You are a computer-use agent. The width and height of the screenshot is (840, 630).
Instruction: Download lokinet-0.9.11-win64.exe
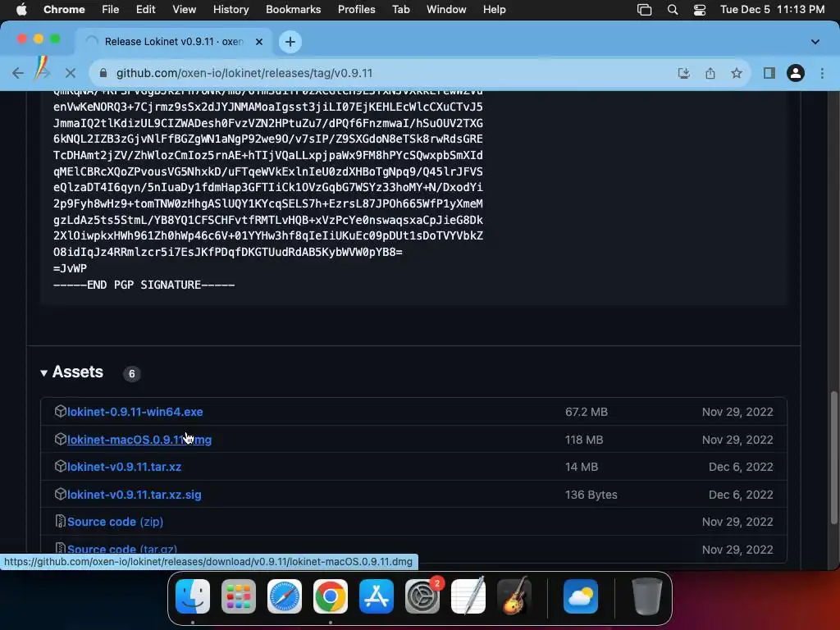[135, 412]
